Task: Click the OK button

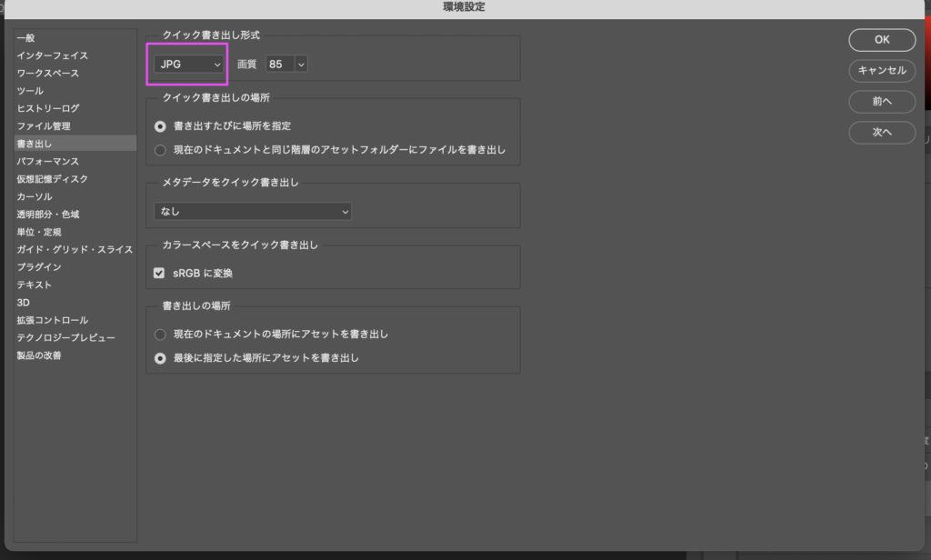Action: coord(881,40)
